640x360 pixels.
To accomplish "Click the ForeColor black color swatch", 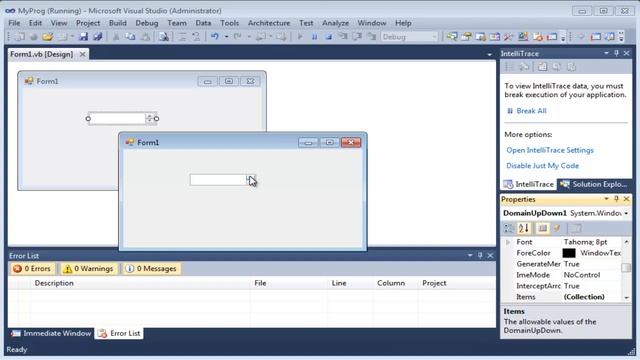I will 569,253.
